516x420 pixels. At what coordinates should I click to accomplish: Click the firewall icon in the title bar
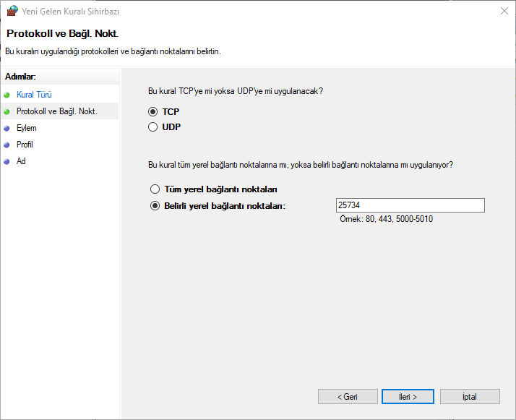[x=12, y=11]
